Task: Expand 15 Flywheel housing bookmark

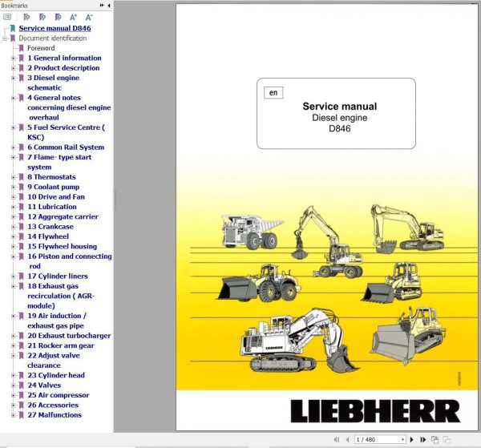Action: click(13, 247)
